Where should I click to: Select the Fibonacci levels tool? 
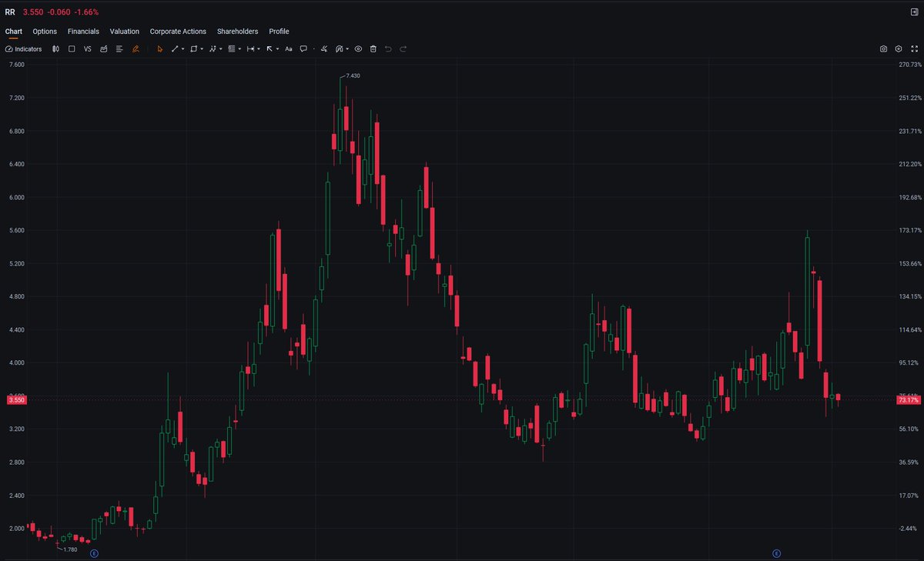coord(232,48)
